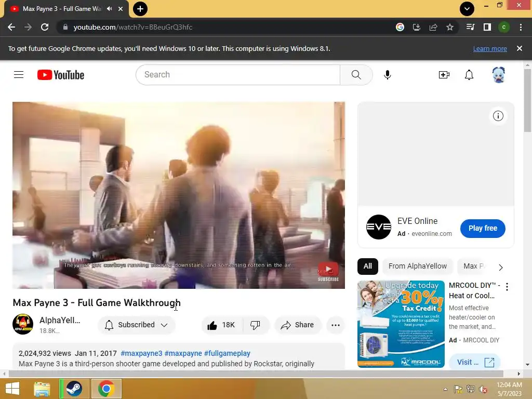
Task: Click in the YouTube search field
Action: tap(238, 75)
